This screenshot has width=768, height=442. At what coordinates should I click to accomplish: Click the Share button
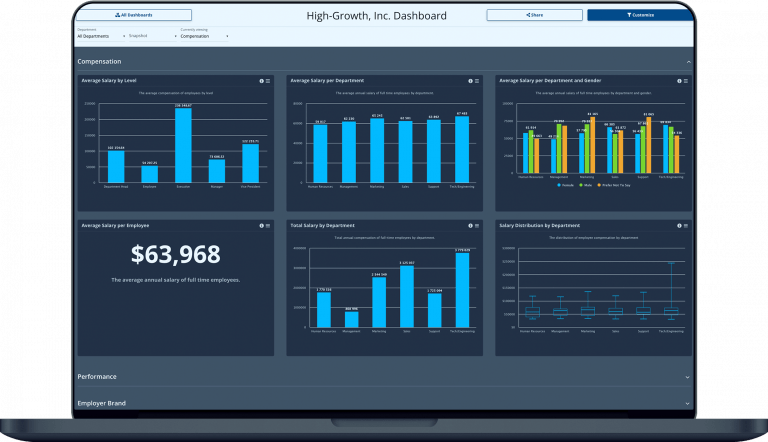(533, 16)
